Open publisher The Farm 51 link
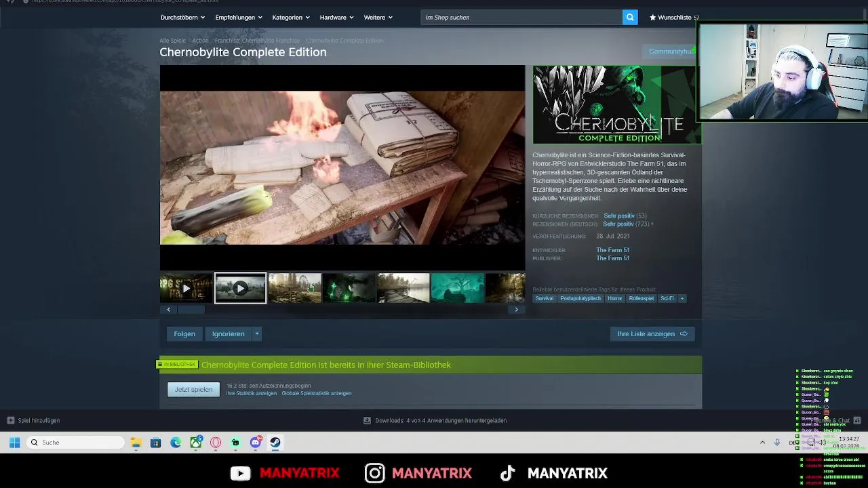868x488 pixels. click(613, 258)
